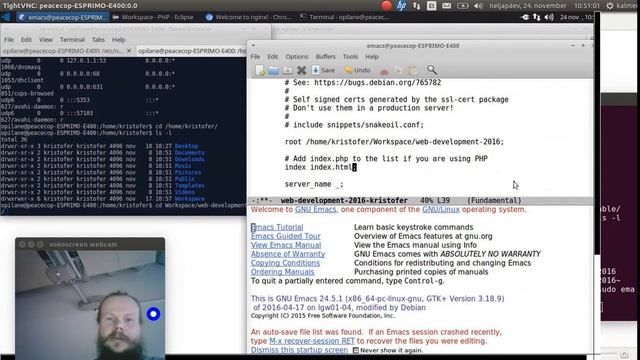This screenshot has height=360, width=640.
Task: Open the Absence of Warranty link
Action: 288,254
